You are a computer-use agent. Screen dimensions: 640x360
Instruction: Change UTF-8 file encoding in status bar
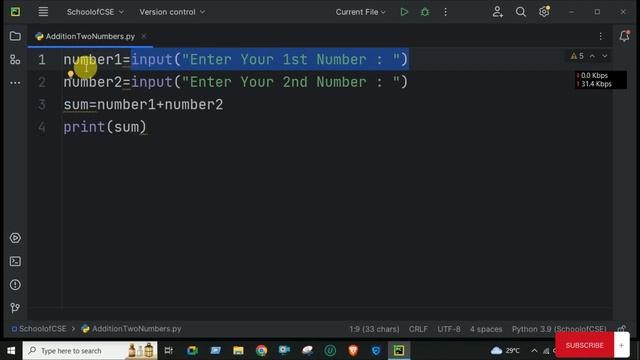pos(449,329)
